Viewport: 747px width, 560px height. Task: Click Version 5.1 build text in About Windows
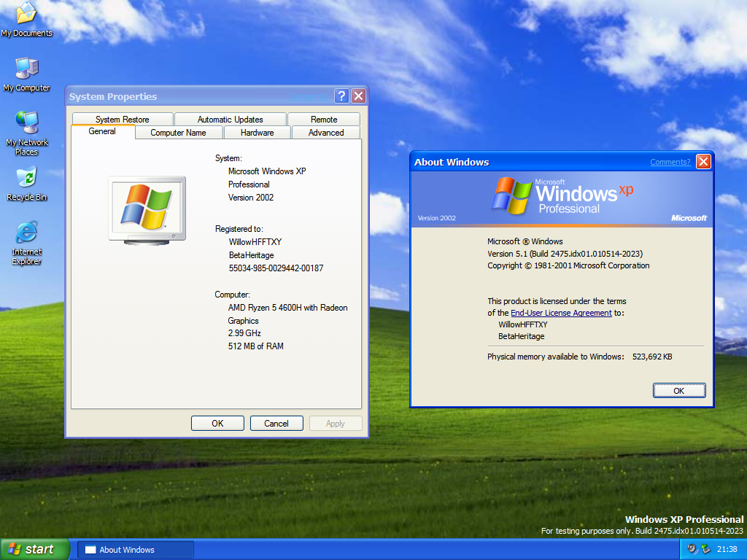tap(565, 254)
